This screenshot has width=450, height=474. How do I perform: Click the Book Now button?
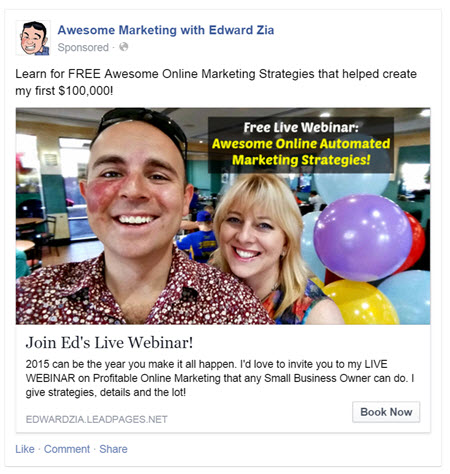(386, 412)
